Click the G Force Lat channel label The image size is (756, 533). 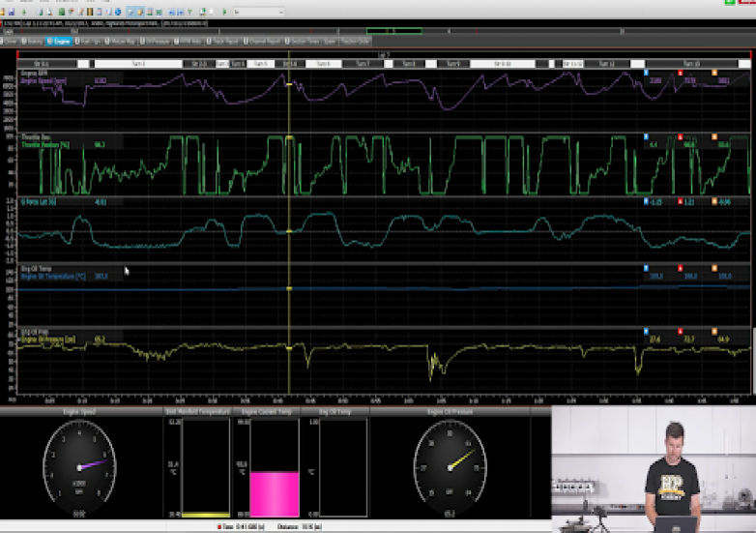[38, 202]
